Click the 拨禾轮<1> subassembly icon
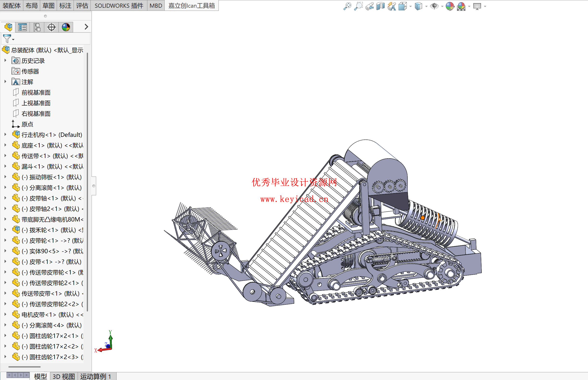Image resolution: width=588 pixels, height=380 pixels. pos(16,230)
